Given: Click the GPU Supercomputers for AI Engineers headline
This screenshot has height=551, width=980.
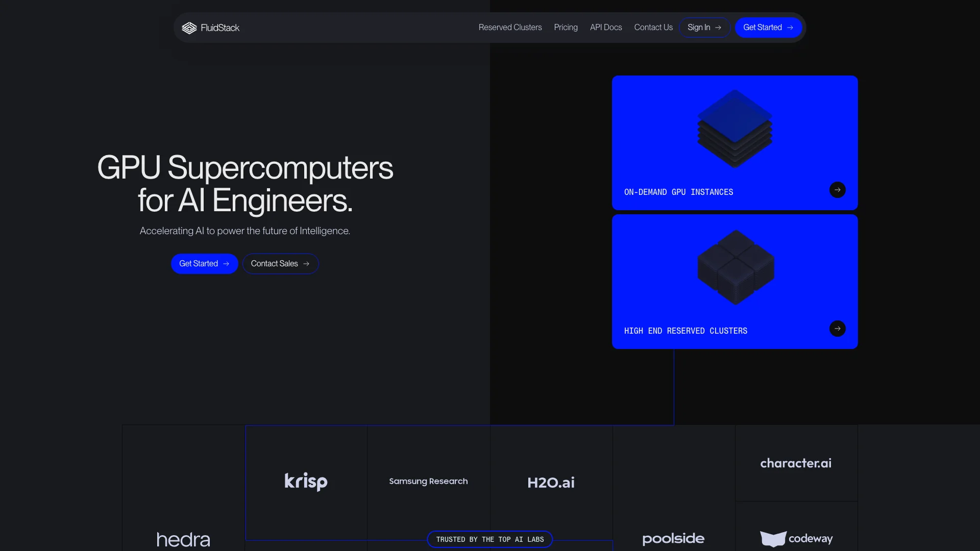Looking at the screenshot, I should (x=245, y=184).
